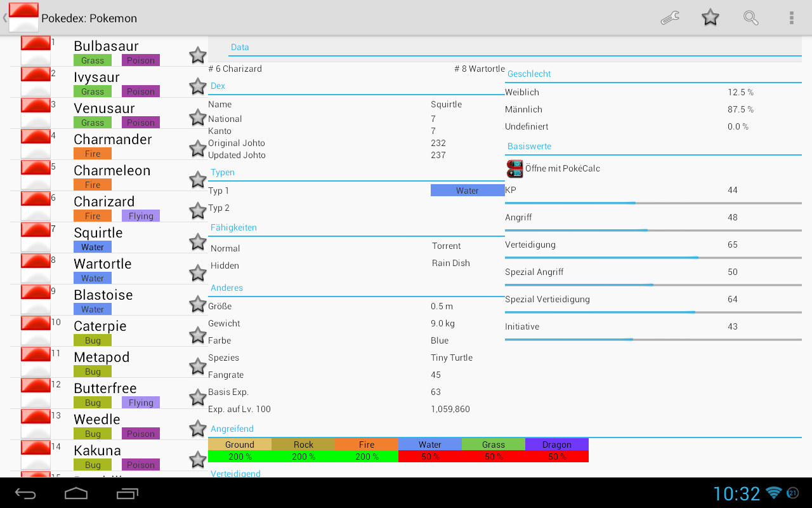Toggle Metapod's favorite star
The image size is (812, 508).
click(x=198, y=366)
